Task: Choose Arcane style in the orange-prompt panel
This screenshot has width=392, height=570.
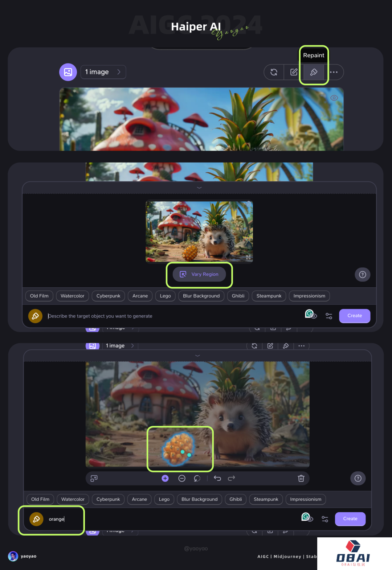Action: [139, 499]
